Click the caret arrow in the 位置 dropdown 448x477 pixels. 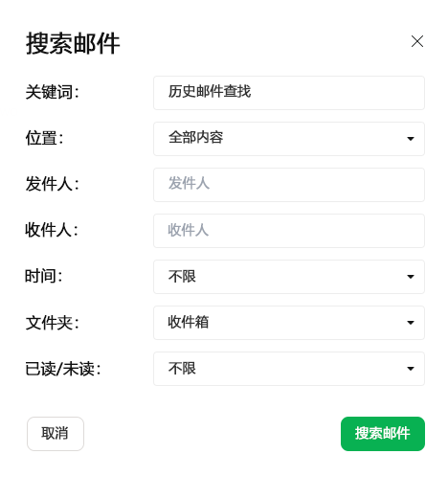click(x=411, y=139)
